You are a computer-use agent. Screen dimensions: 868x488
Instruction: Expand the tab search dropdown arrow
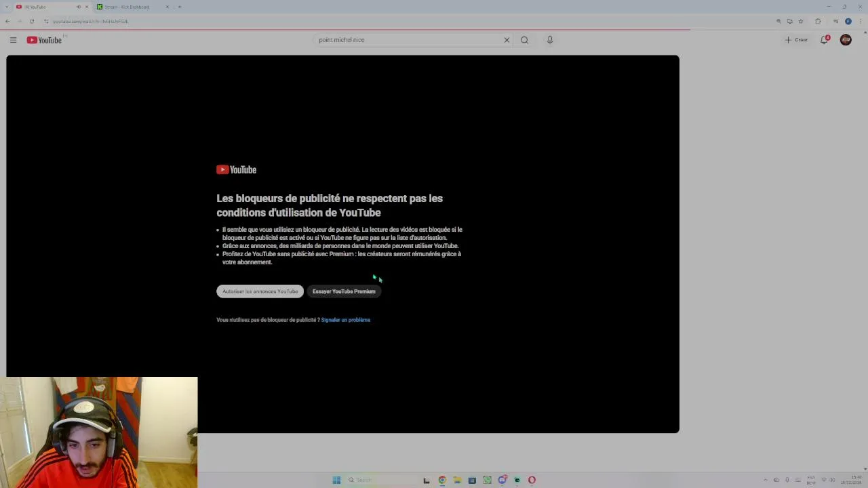point(7,7)
